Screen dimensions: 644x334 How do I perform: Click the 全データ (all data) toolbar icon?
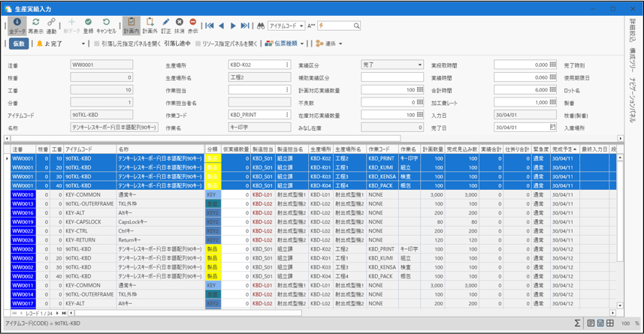[17, 26]
